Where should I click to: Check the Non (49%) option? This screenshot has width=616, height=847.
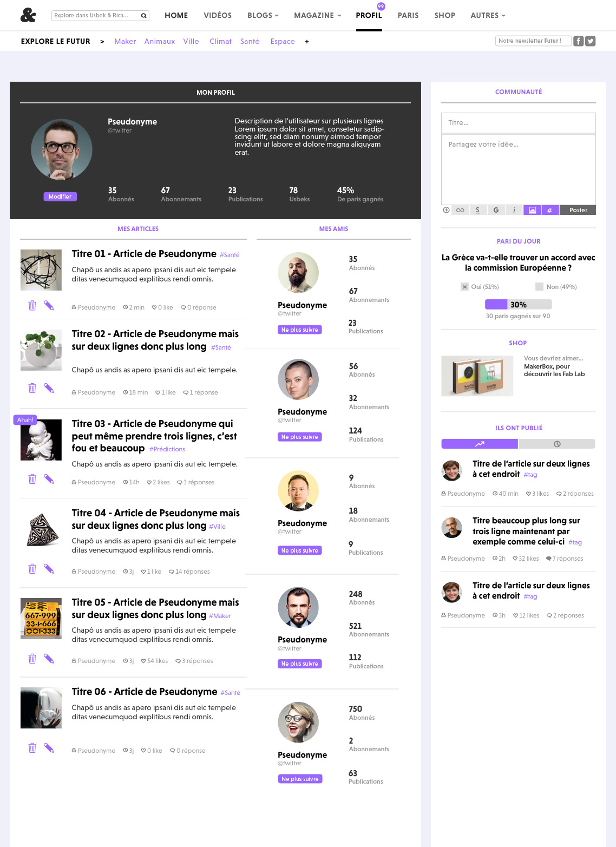[x=539, y=287]
